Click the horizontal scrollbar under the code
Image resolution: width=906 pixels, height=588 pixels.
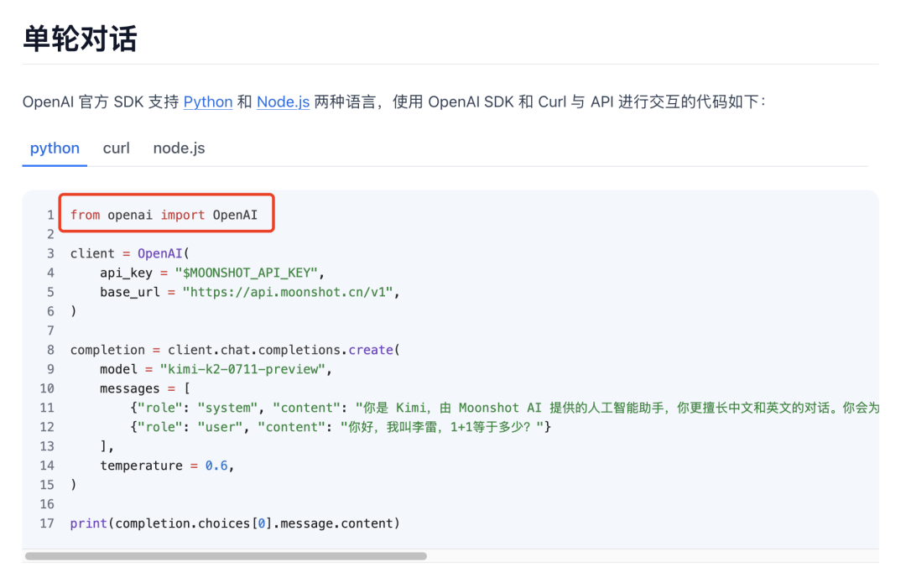pos(226,556)
